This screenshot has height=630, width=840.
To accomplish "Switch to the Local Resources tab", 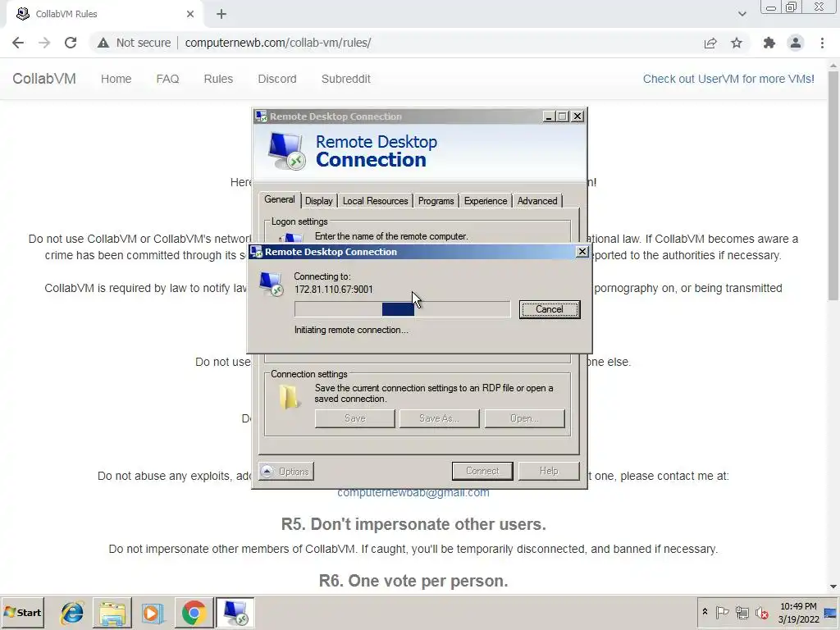I will (x=375, y=201).
